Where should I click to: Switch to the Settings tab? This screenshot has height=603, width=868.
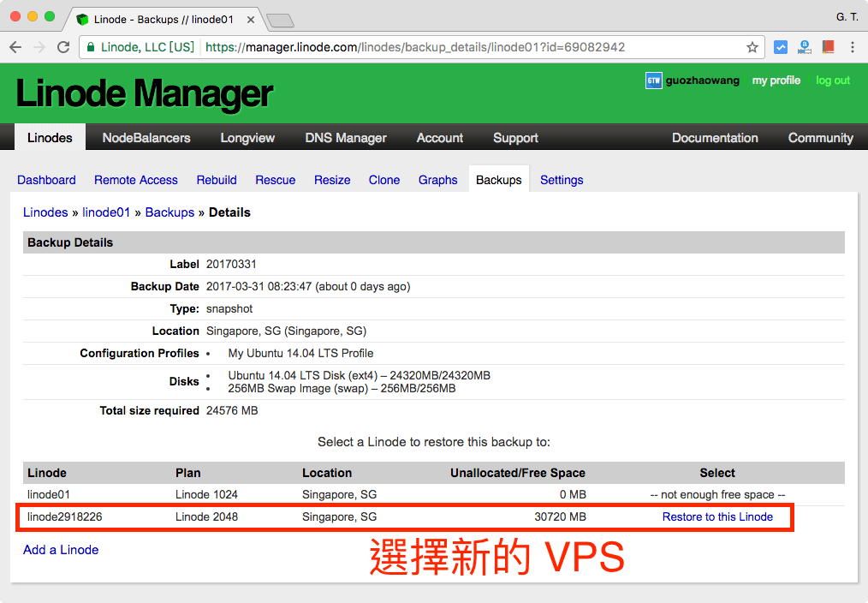[x=561, y=180]
